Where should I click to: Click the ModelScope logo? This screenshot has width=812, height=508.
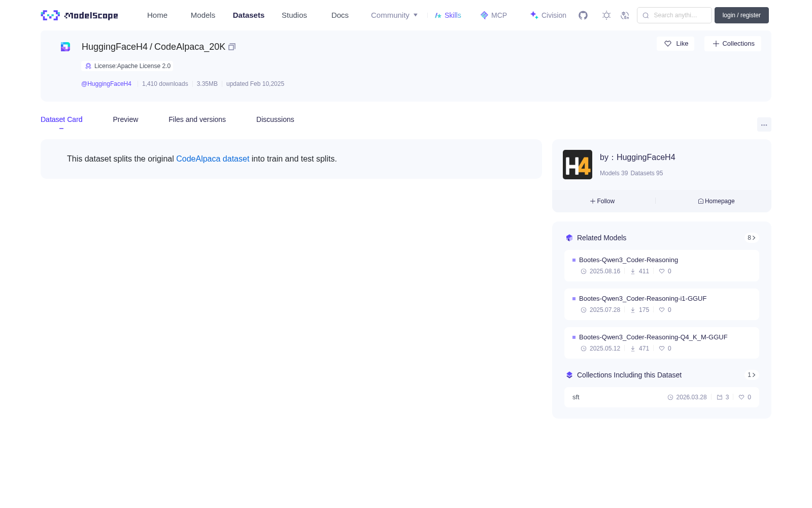(x=80, y=15)
